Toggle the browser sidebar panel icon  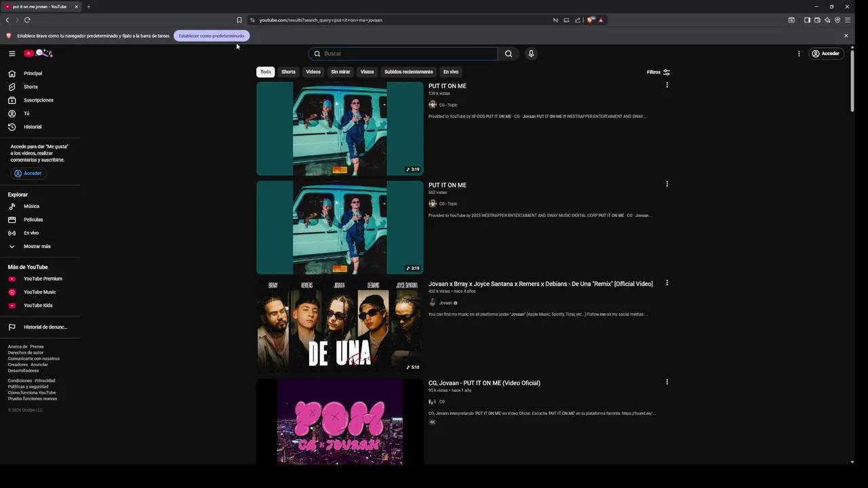[x=807, y=20]
